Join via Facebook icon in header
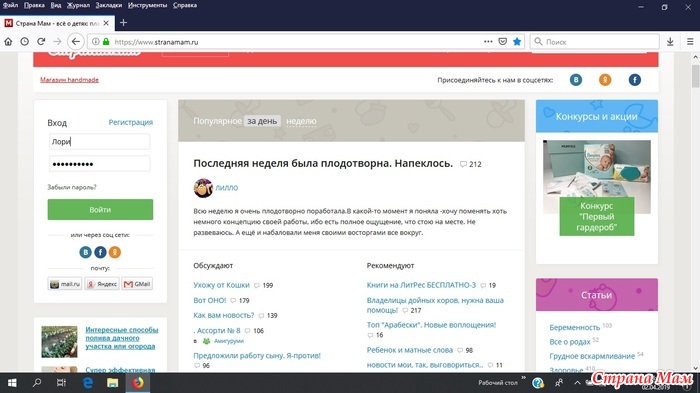 click(x=635, y=80)
